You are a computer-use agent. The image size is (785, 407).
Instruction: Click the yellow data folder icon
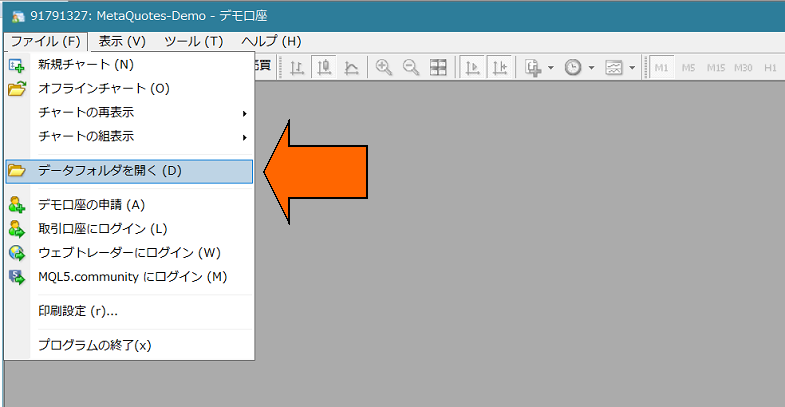[17, 171]
